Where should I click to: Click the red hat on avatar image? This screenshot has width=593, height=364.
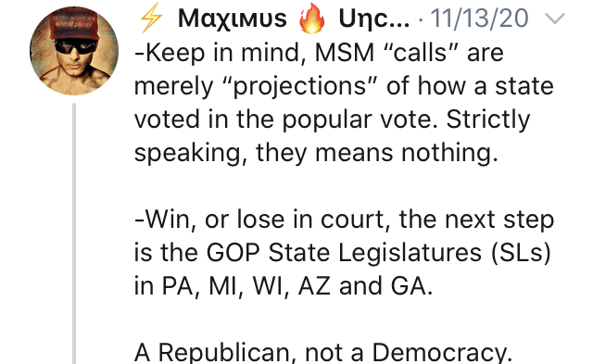tap(74, 24)
